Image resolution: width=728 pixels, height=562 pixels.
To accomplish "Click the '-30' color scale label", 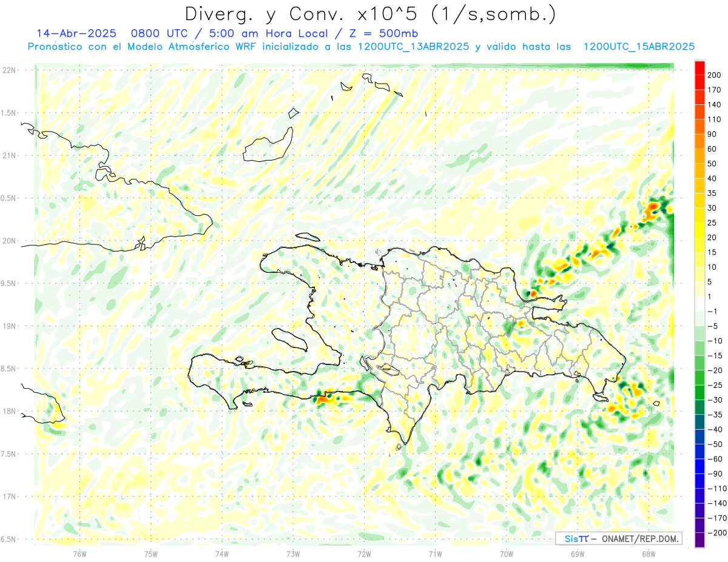I will pos(715,400).
